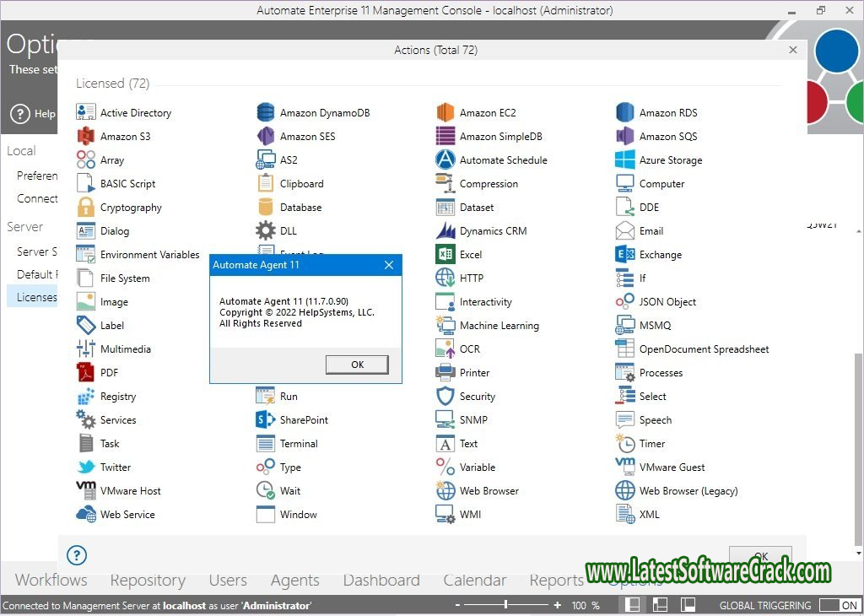864x616 pixels.
Task: Collapse the Licensed (72) section
Action: click(x=112, y=83)
